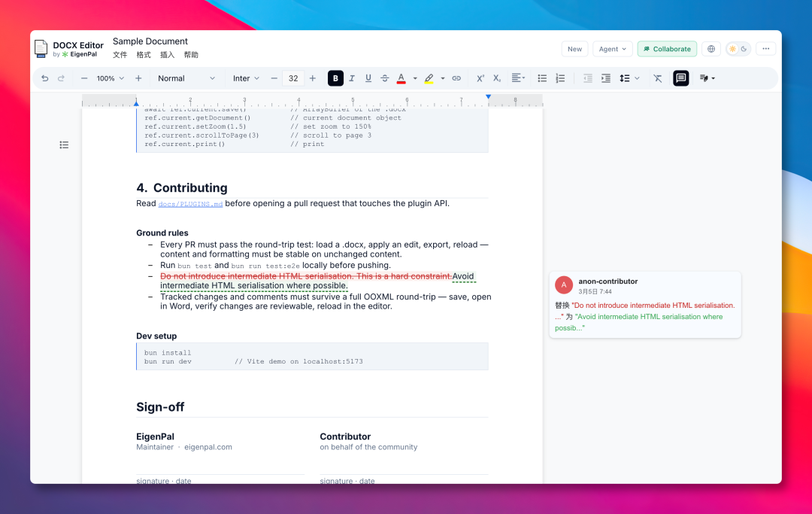Open the language globe selector
Screen dimensions: 812x514
(711, 49)
